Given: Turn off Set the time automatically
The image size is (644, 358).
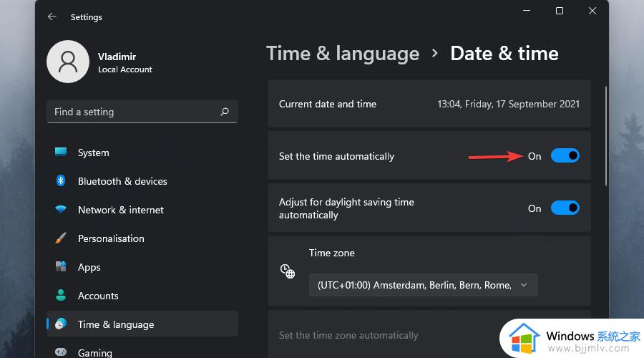Looking at the screenshot, I should click(565, 156).
